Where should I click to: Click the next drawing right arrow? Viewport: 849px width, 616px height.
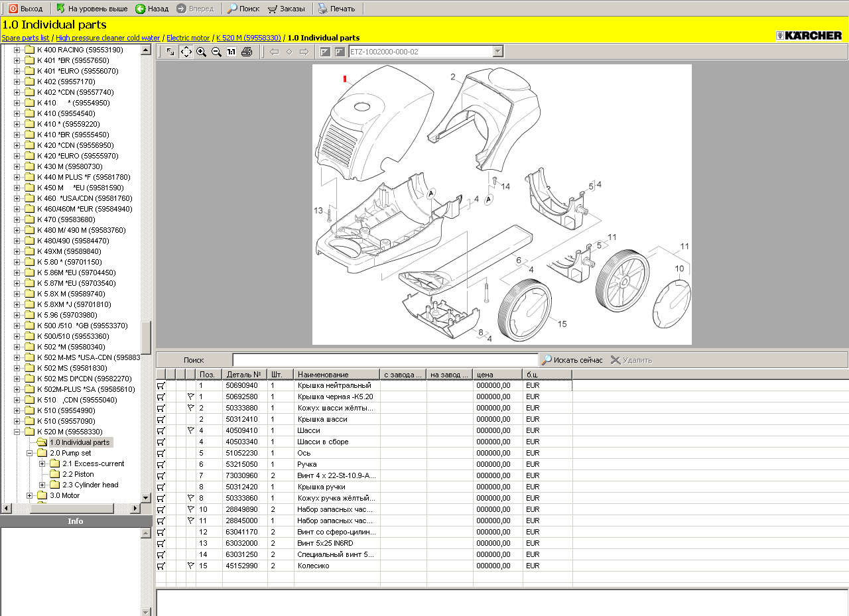pos(304,52)
